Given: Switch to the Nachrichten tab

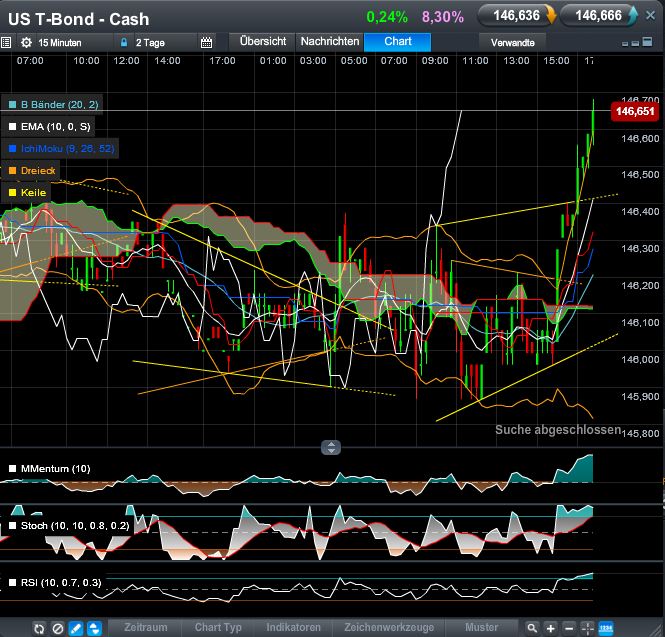Looking at the screenshot, I should click(330, 42).
